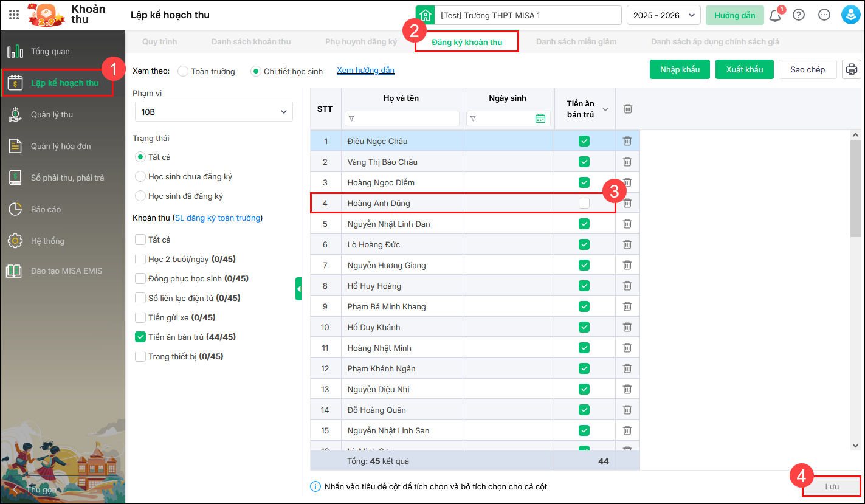865x504 pixels.
Task: Expand the Tiền ăn bán trú column menu
Action: (x=605, y=109)
